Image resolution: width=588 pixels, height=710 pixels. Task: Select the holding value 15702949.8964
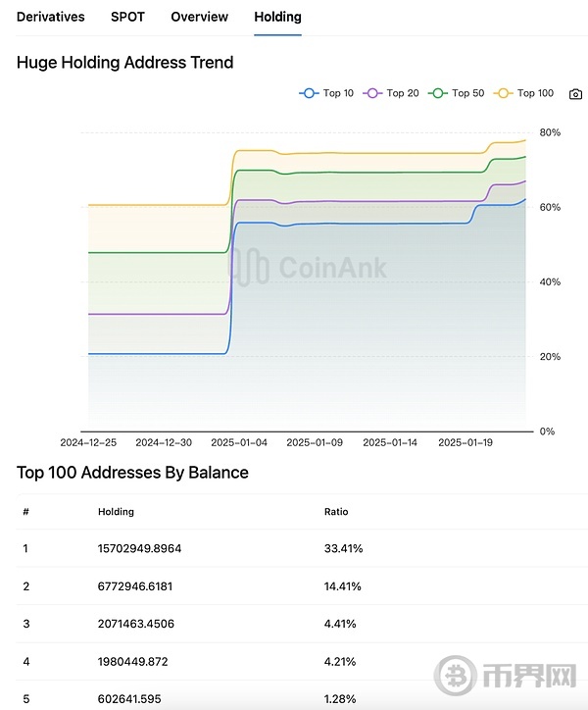139,548
